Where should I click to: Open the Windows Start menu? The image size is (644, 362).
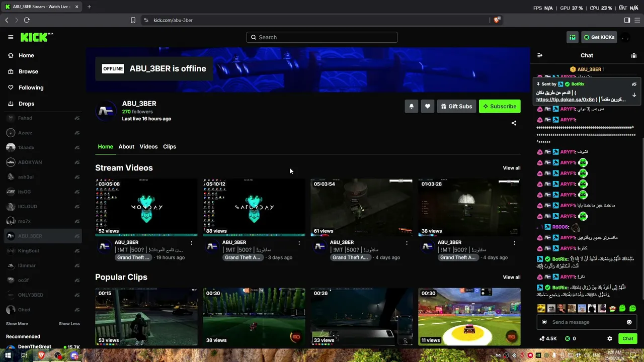click(8, 355)
